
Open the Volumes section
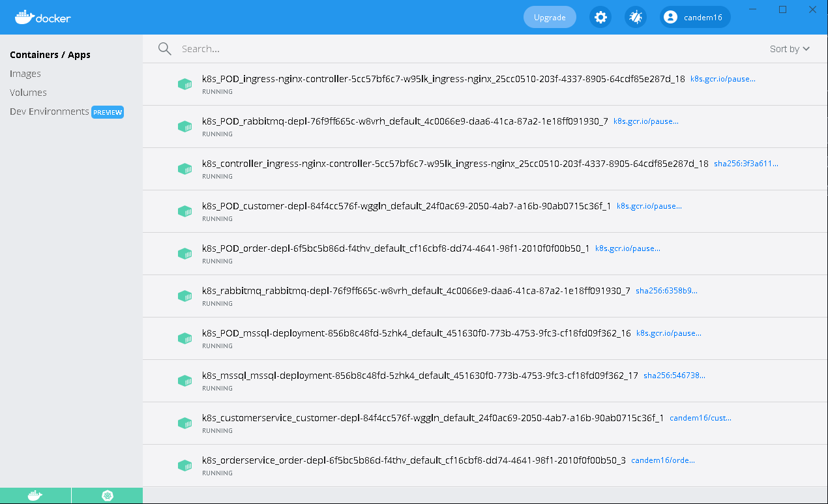click(28, 93)
